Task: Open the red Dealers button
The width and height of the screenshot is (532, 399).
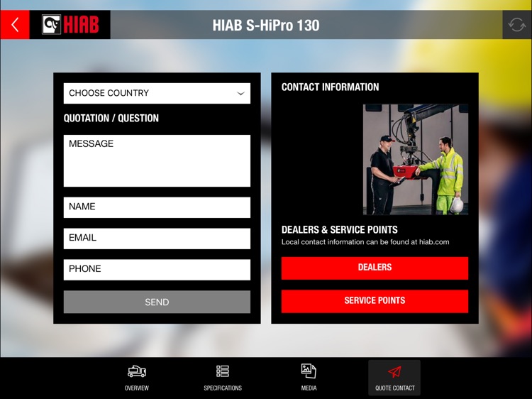Action: coord(375,268)
